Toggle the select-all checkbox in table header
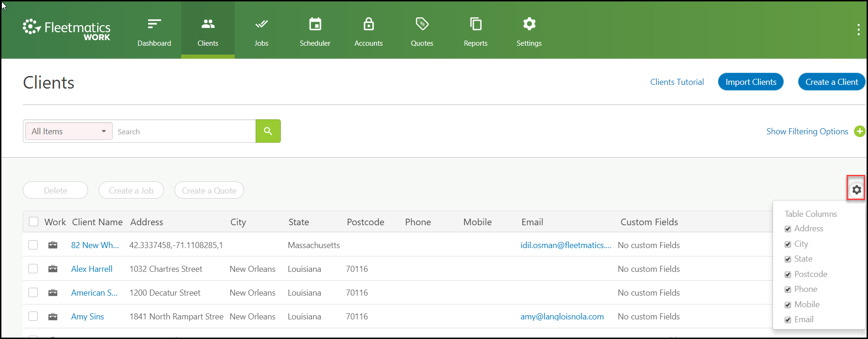This screenshot has width=868, height=339. (34, 221)
